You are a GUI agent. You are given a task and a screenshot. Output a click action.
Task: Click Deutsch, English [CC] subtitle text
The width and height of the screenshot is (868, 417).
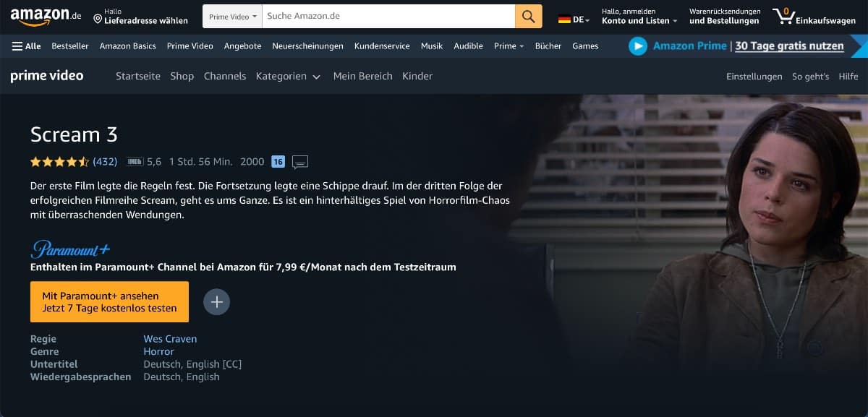click(x=192, y=364)
